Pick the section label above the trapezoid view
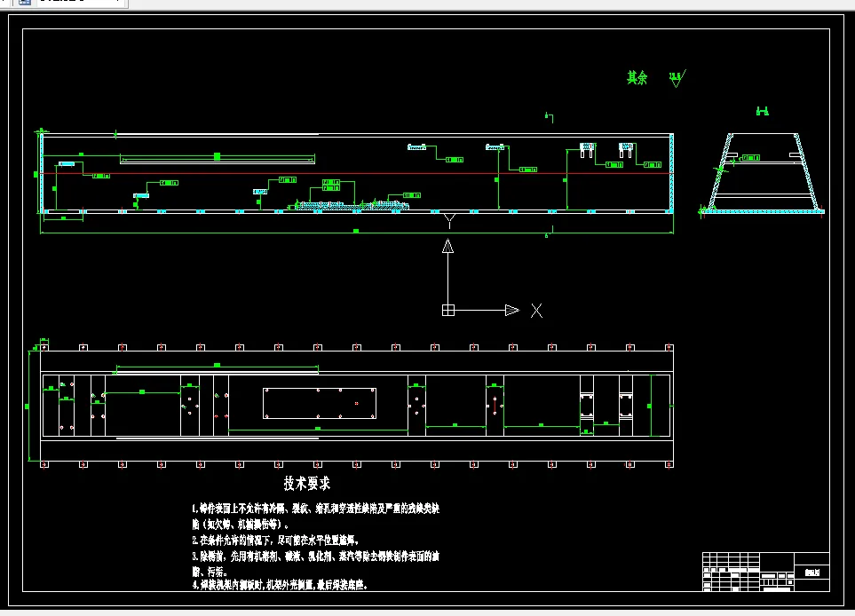855x616 pixels. tap(763, 111)
